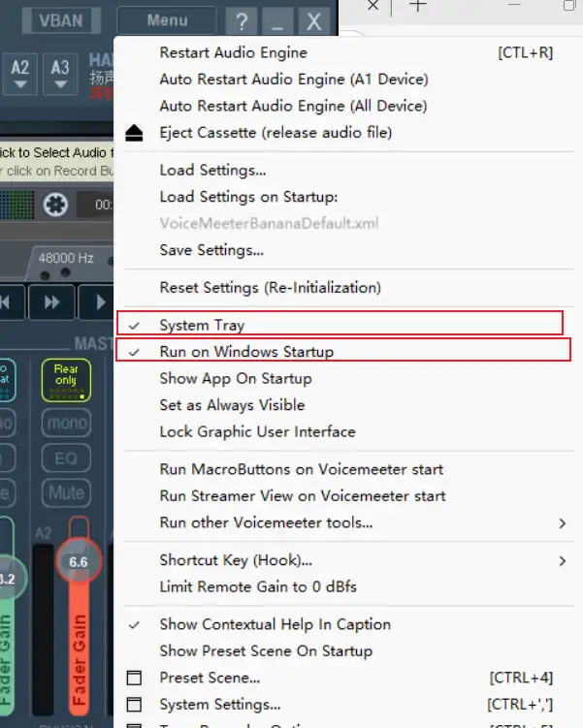The height and width of the screenshot is (728, 583).
Task: Click the Preset Scene window icon
Action: click(135, 678)
